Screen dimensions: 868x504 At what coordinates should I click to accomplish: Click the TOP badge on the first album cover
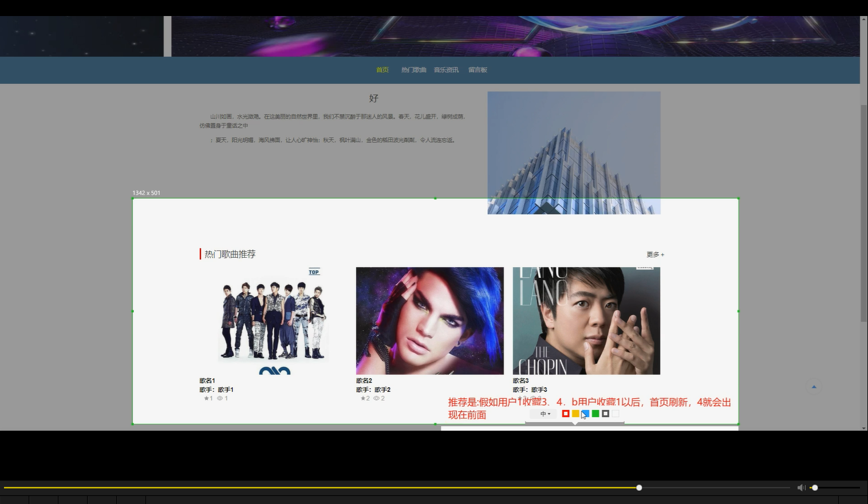click(x=314, y=271)
